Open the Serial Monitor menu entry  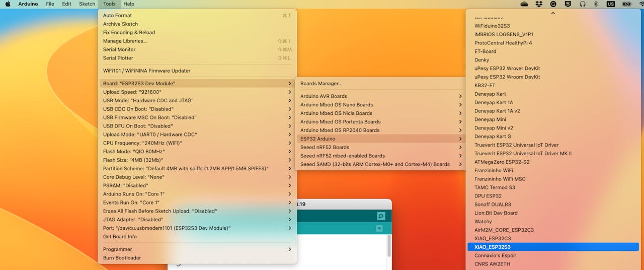coord(197,50)
